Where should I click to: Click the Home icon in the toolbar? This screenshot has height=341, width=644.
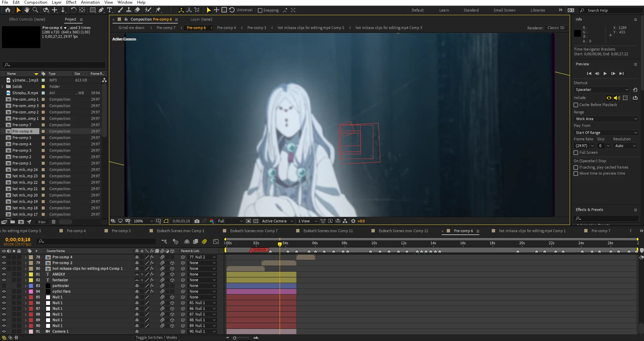point(8,10)
